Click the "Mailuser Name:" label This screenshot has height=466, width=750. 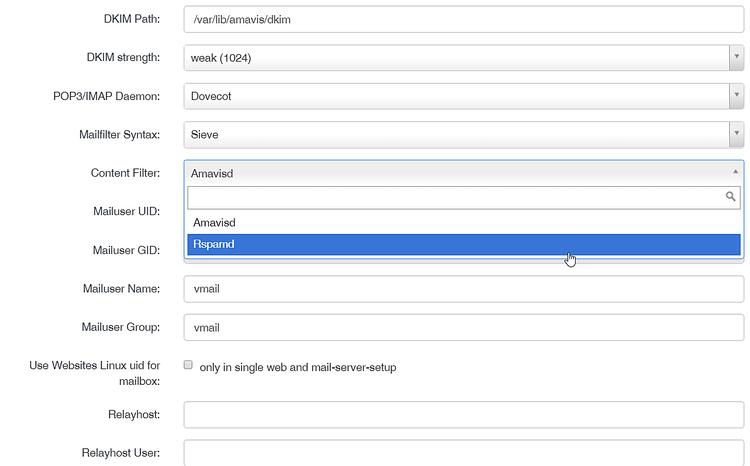click(121, 289)
